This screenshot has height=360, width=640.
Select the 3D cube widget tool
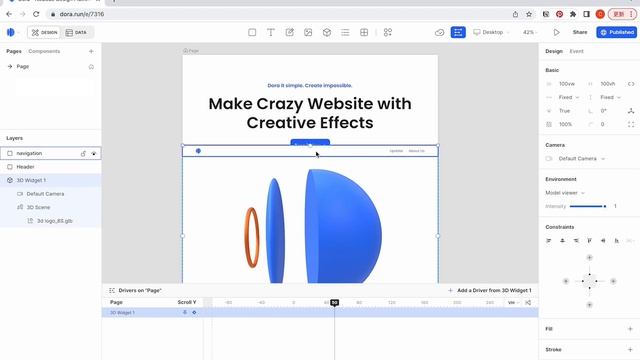pyautogui.click(x=327, y=32)
